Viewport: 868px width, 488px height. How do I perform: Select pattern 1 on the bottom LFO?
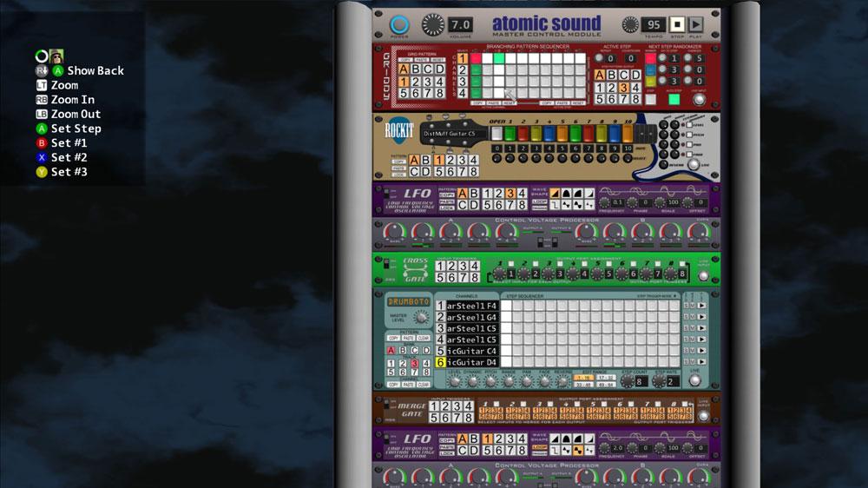pos(487,439)
